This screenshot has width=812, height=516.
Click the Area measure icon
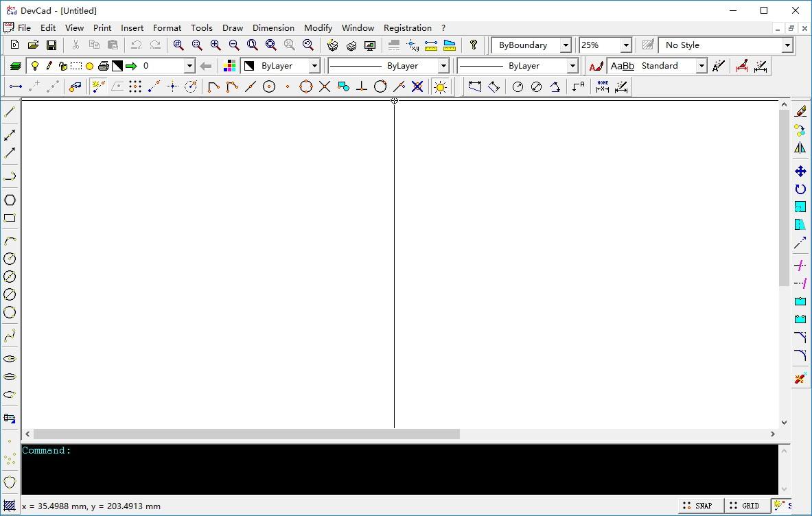point(450,45)
